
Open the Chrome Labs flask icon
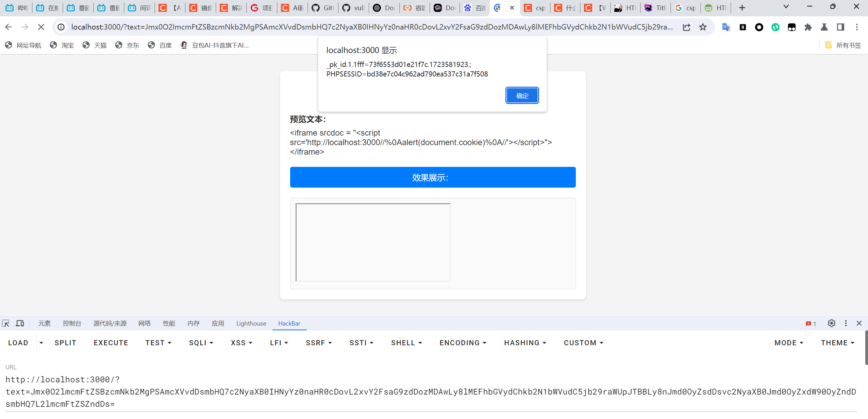[824, 27]
